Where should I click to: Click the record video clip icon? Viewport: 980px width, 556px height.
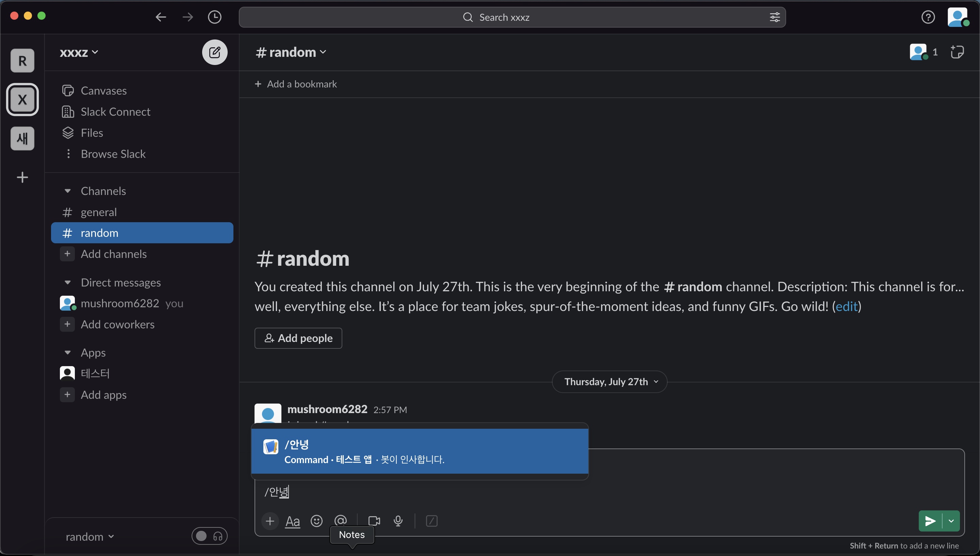click(x=374, y=521)
